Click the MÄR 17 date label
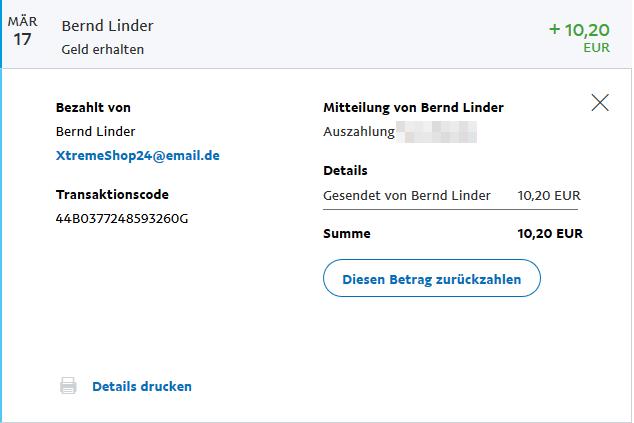Viewport: 634px width, 423px height. (23, 32)
